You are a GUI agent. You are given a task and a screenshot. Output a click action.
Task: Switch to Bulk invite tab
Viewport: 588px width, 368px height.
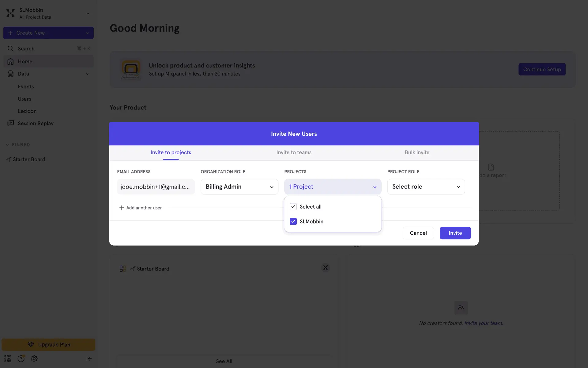(417, 152)
